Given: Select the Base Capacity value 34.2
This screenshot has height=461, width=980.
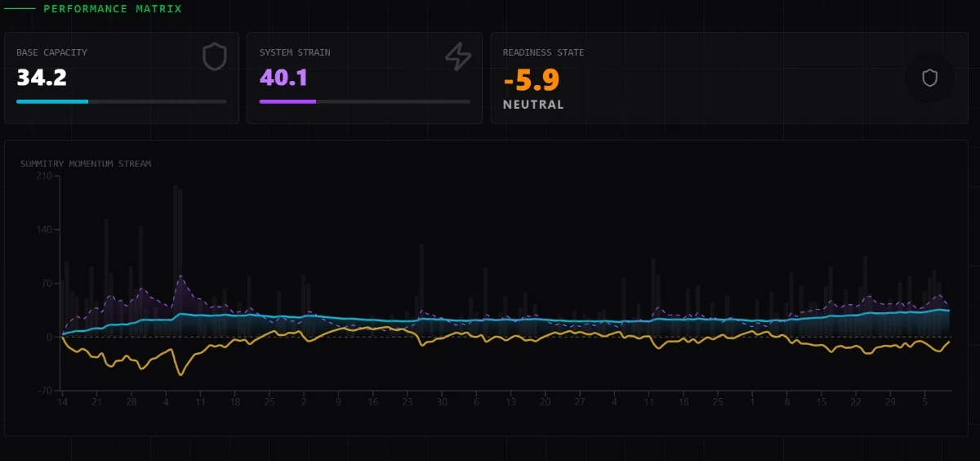Looking at the screenshot, I should click(42, 78).
